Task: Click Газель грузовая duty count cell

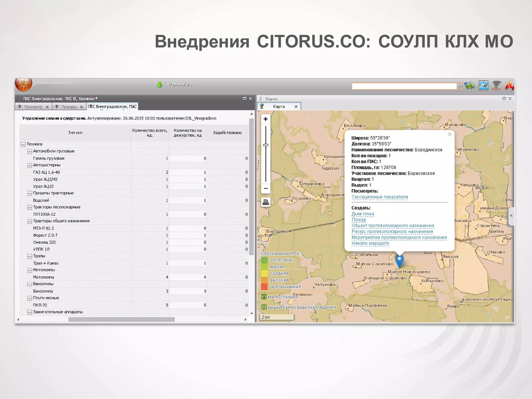Action: click(188, 158)
